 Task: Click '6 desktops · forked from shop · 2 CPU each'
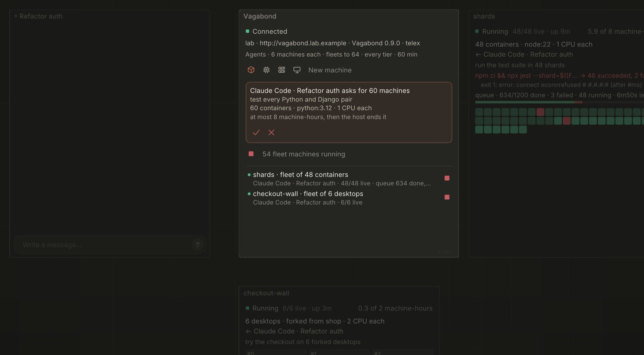click(315, 321)
